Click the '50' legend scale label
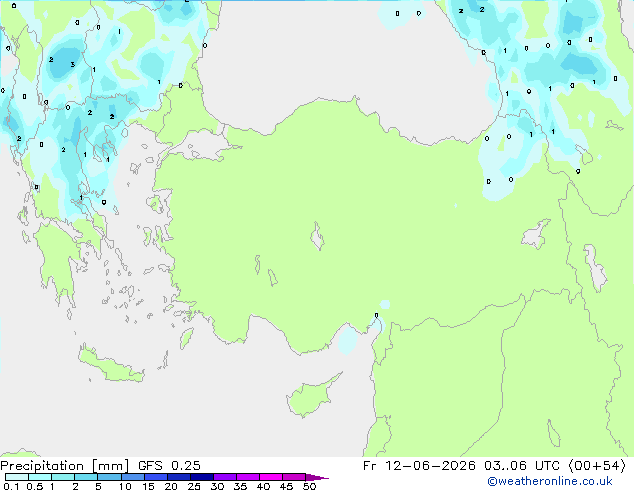The height and width of the screenshot is (490, 634). pos(309,486)
